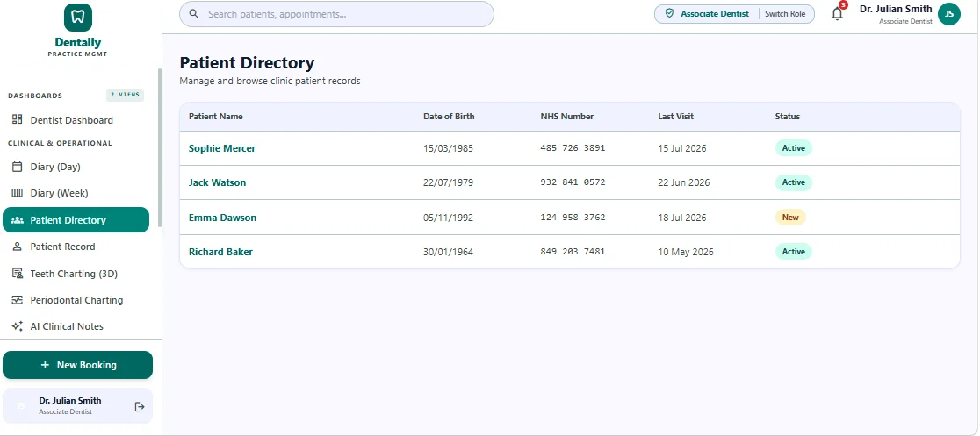Open Jack Watson patient record

point(218,182)
